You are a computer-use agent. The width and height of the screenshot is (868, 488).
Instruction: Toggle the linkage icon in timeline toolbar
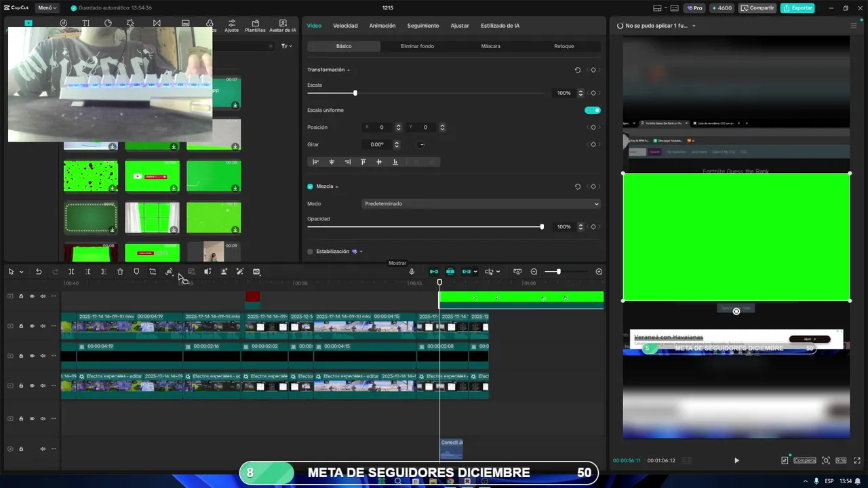pyautogui.click(x=467, y=272)
